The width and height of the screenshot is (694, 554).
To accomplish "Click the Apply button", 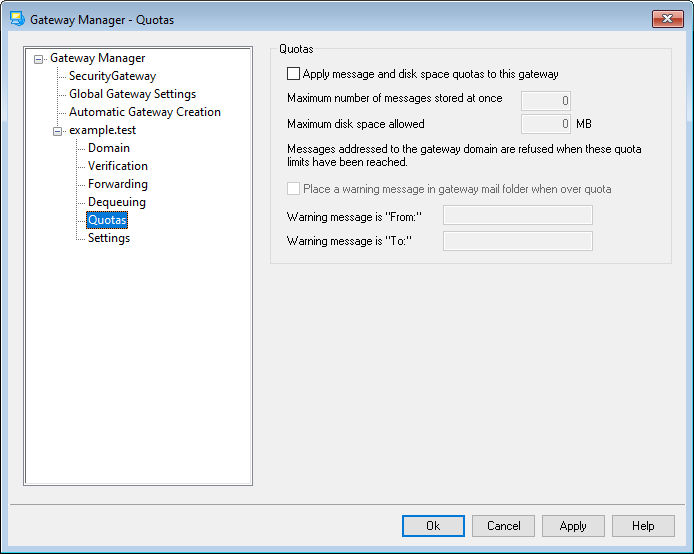I will coord(573,526).
